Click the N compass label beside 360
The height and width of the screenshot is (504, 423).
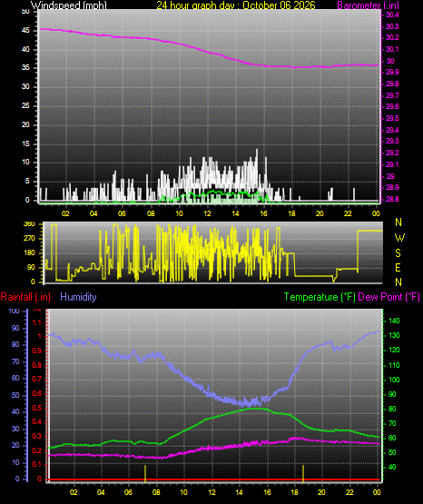click(x=398, y=222)
